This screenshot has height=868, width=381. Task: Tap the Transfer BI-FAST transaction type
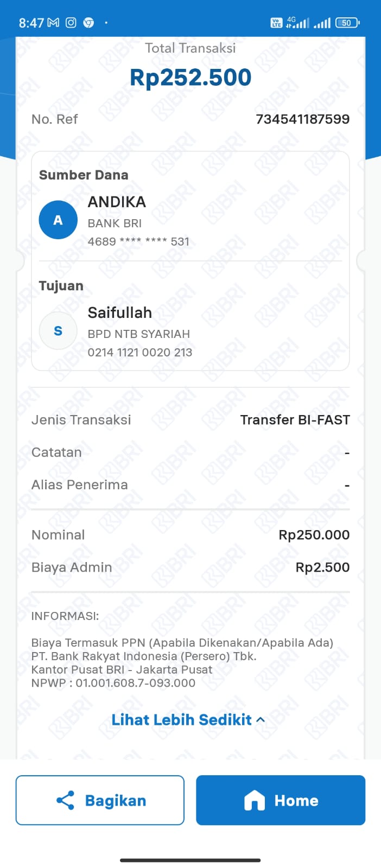coord(295,420)
